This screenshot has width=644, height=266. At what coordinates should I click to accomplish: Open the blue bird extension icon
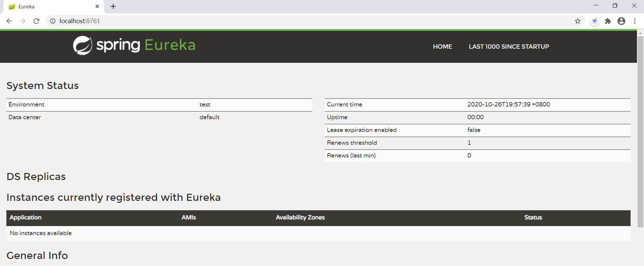point(594,21)
